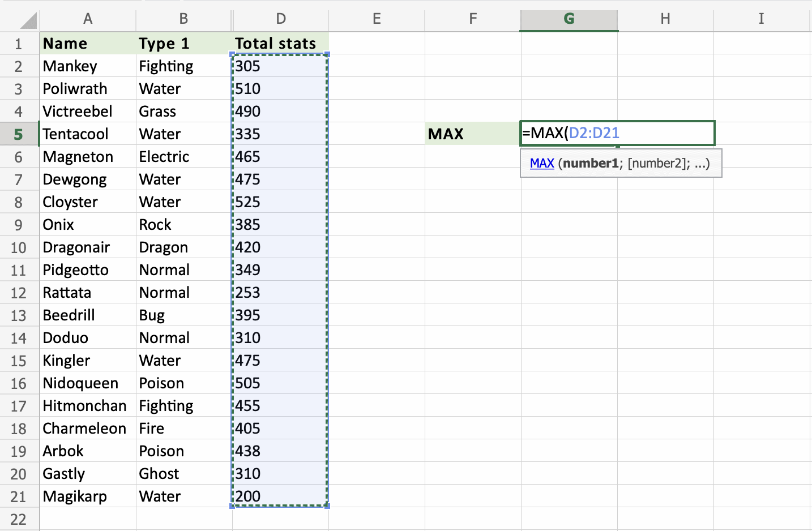Click the number1 argument in tooltip
This screenshot has height=531, width=812.
pos(591,164)
